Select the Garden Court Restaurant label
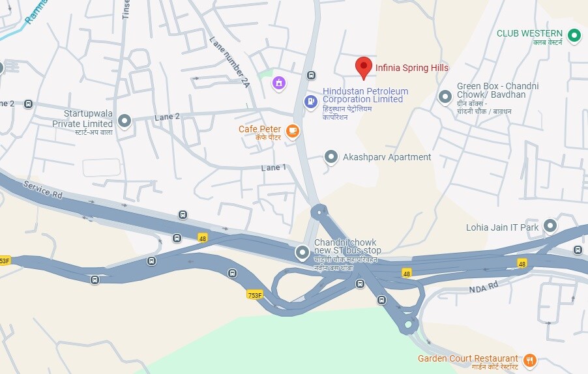588x374 pixels. [467, 358]
